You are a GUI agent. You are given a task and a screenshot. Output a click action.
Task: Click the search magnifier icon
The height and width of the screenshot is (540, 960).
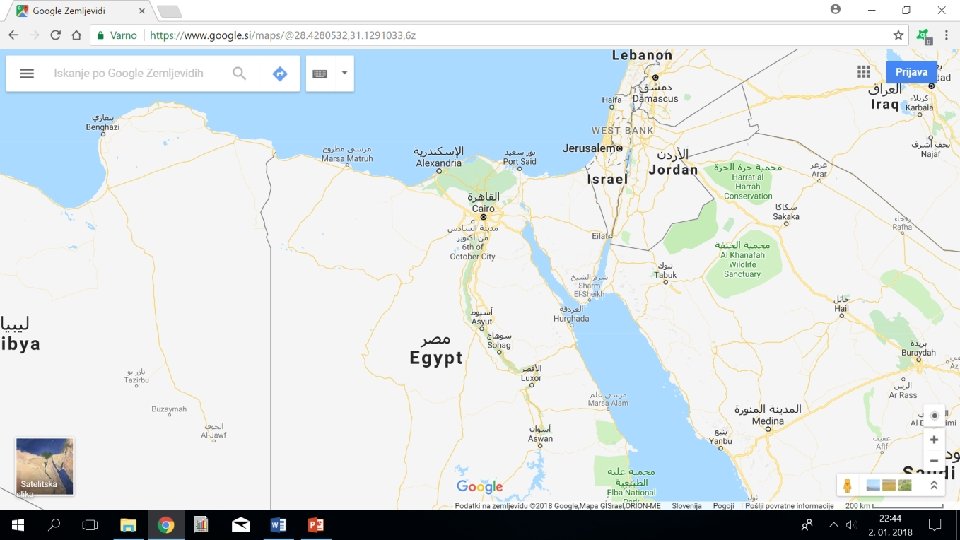point(239,73)
